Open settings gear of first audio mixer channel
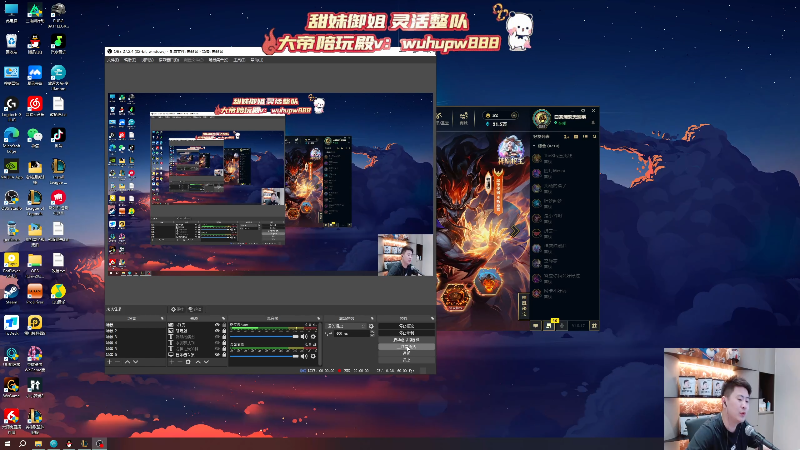This screenshot has height=450, width=800. 313,336
